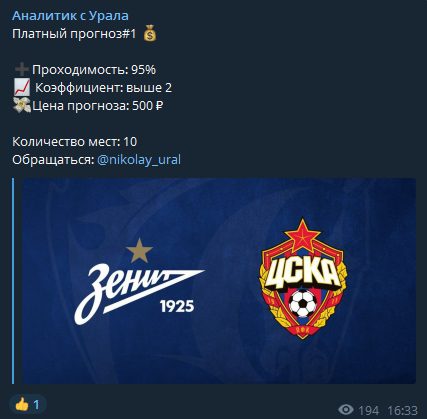The height and width of the screenshot is (419, 427).
Task: Click the CSKA crest in image
Action: [303, 278]
